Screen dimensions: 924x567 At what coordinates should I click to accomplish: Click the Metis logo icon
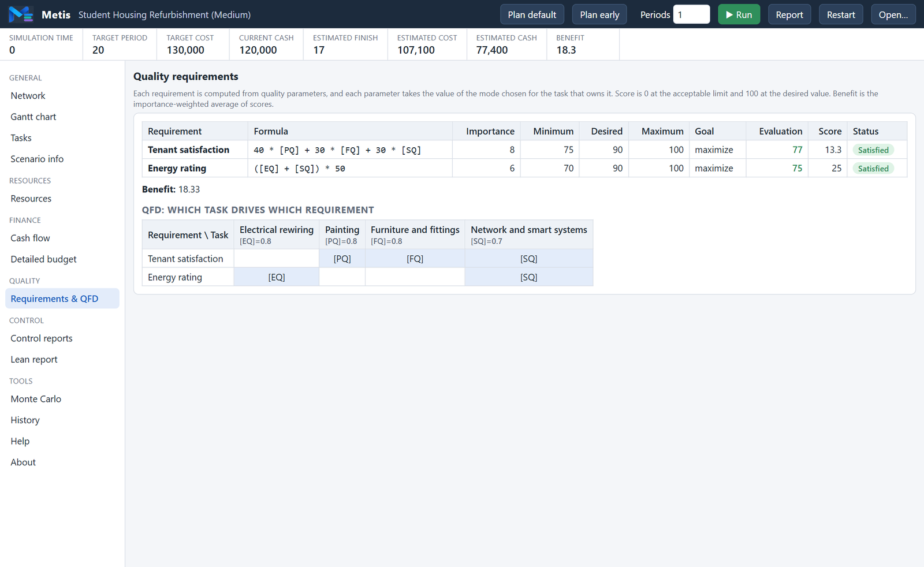(21, 14)
